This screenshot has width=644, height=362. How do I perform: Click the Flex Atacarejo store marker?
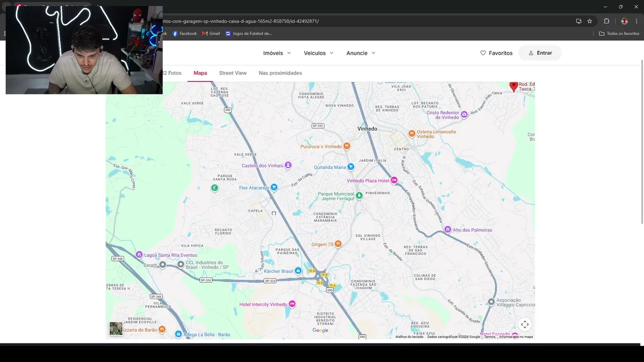click(x=274, y=188)
